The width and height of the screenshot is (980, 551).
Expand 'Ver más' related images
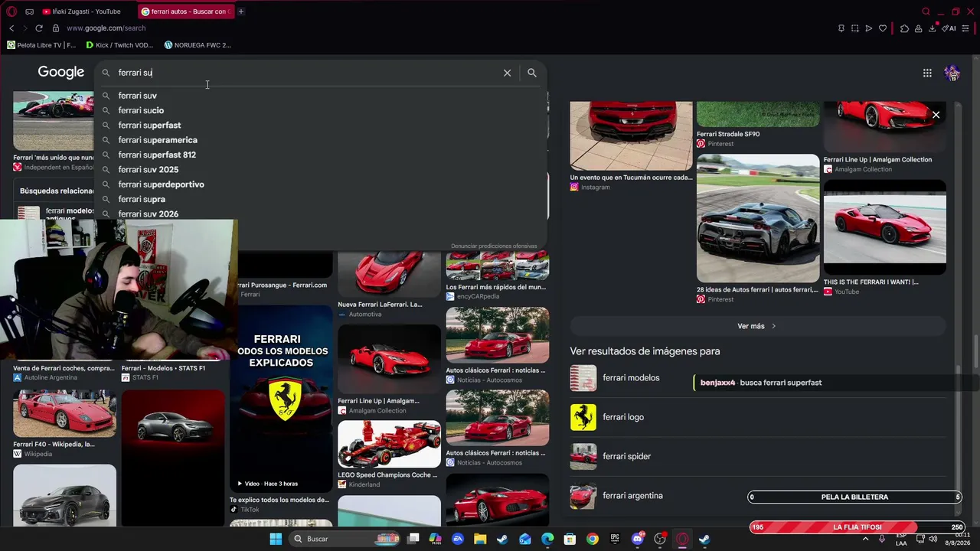[758, 326]
